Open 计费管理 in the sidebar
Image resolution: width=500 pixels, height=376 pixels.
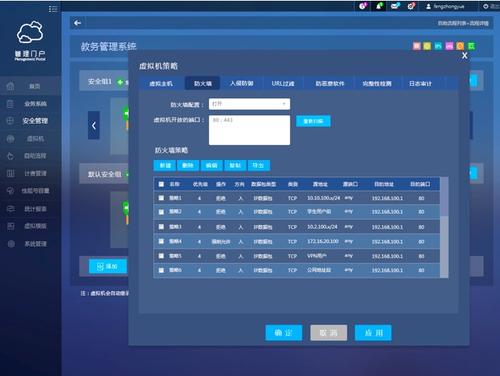30,173
